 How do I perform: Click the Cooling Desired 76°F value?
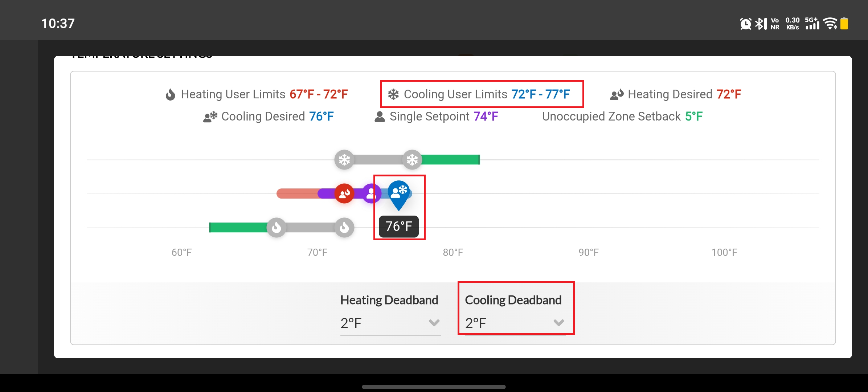pos(322,117)
